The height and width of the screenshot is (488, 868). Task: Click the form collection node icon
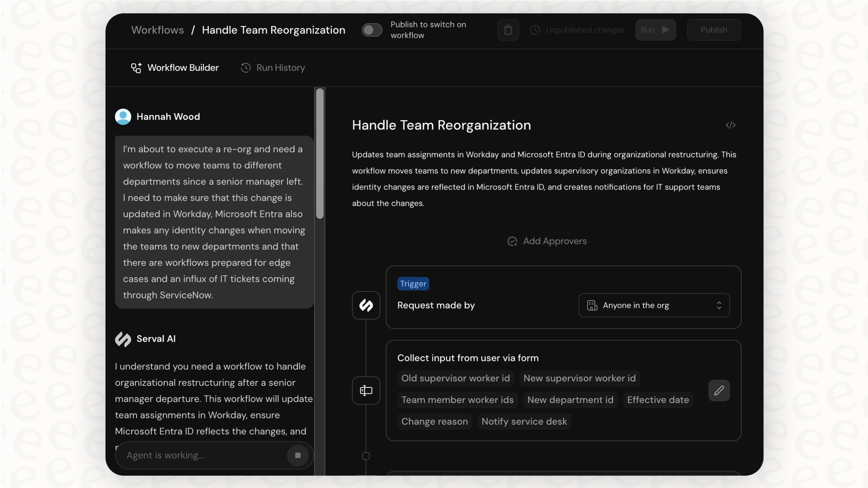click(366, 390)
